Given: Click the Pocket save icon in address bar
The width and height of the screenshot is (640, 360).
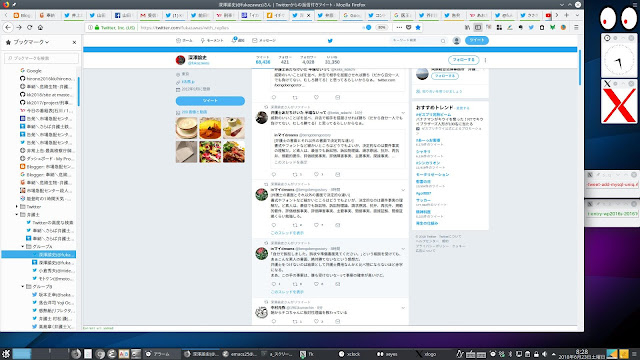Looking at the screenshot, I should pos(409,27).
